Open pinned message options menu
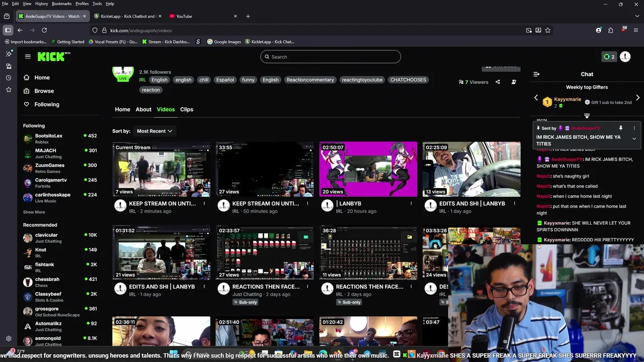 [x=634, y=128]
